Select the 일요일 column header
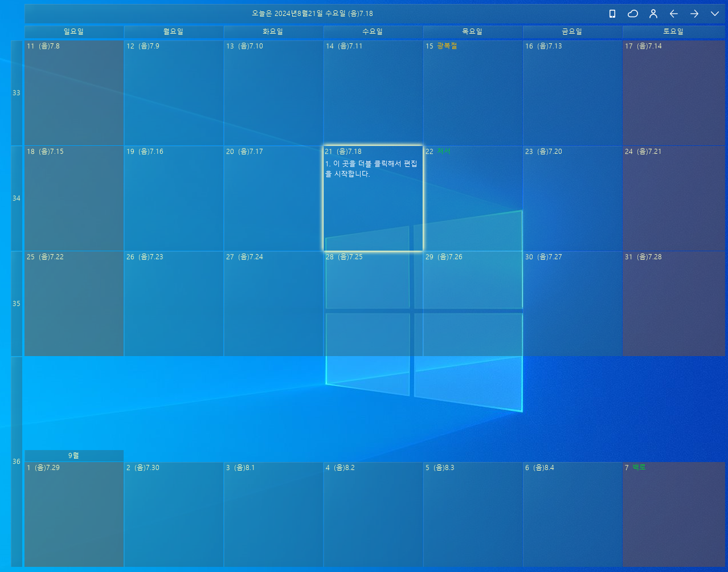Viewport: 728px width, 572px height. (x=74, y=32)
